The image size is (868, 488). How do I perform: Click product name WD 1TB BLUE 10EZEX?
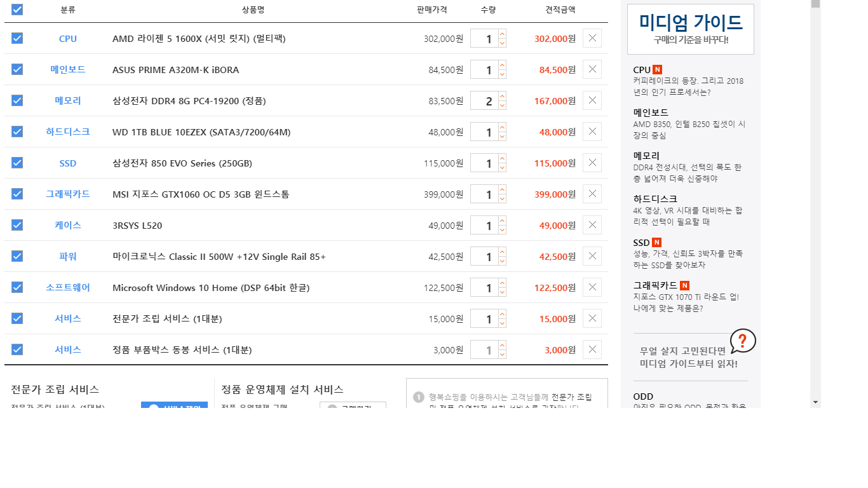(x=201, y=132)
